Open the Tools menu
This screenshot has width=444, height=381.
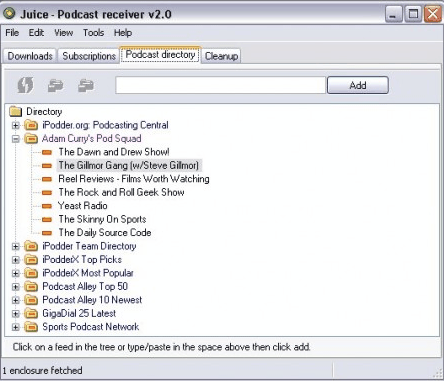(x=94, y=33)
